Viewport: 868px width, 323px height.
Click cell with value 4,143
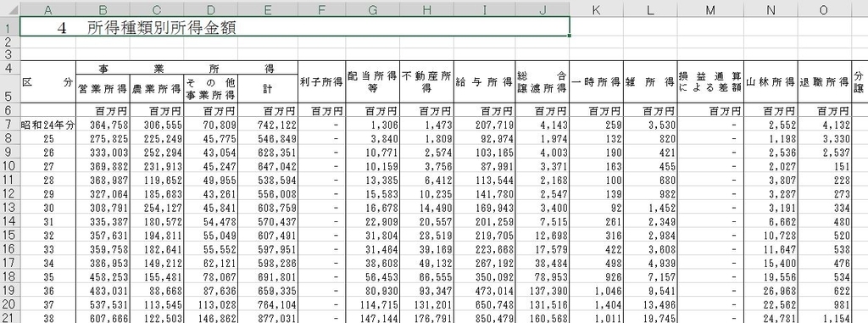542,124
